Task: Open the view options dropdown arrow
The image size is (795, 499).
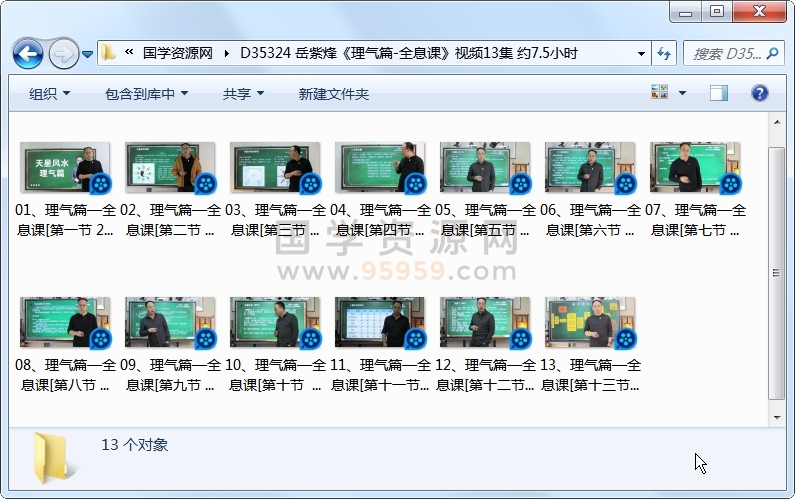Action: [x=682, y=93]
